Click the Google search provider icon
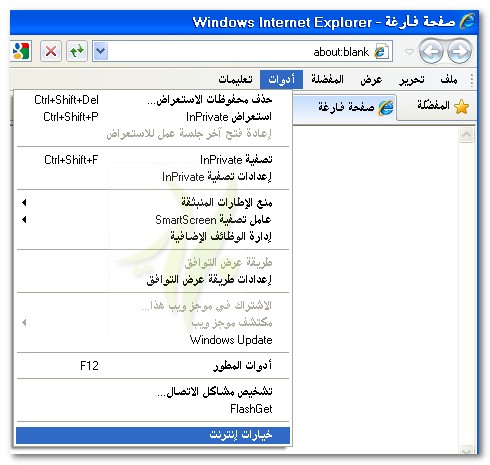 (x=21, y=51)
